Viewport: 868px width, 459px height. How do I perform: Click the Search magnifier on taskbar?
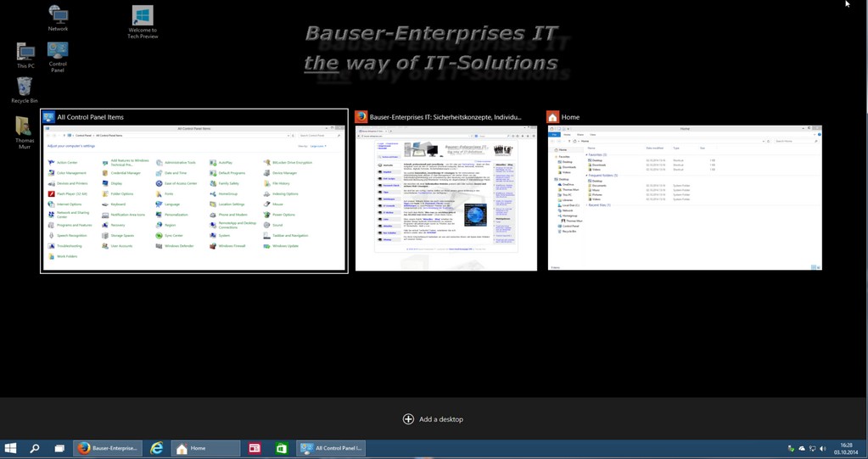click(x=35, y=448)
